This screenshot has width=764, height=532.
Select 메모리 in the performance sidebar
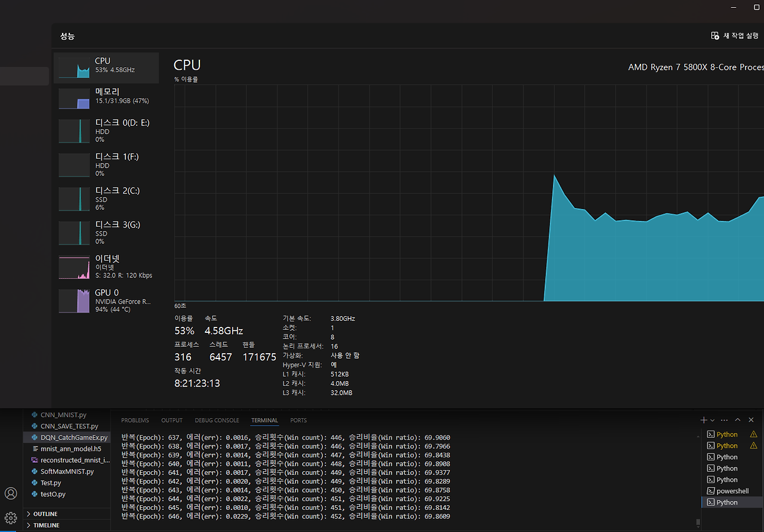106,98
